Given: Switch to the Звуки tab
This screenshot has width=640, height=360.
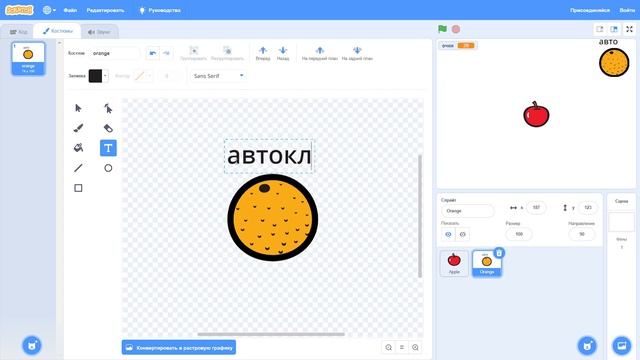Looking at the screenshot, I should (99, 32).
